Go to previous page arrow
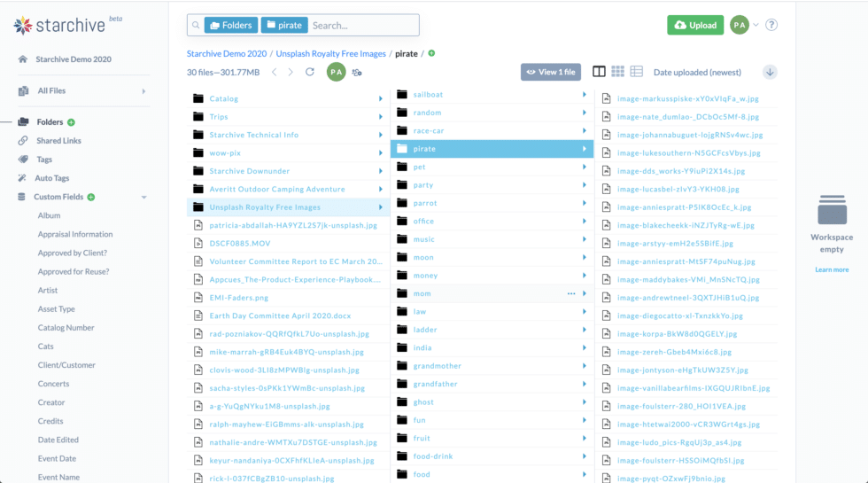The image size is (868, 483). 275,72
